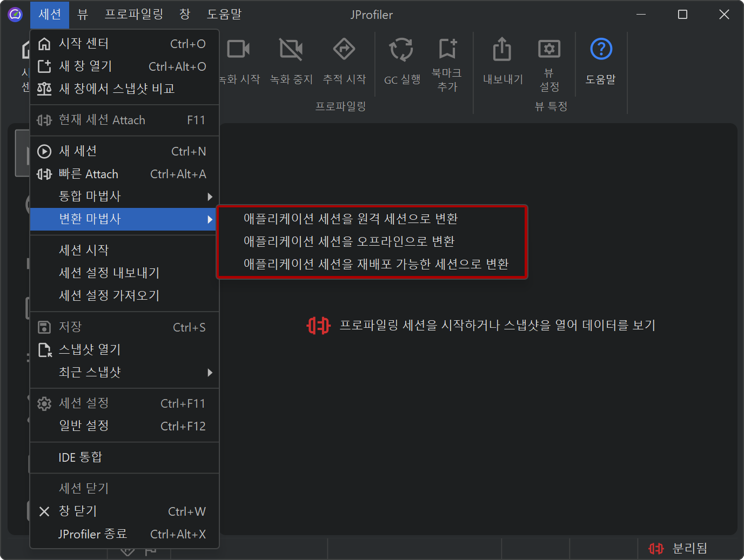Click the GC 실행 toolbar icon
The image size is (744, 560).
[x=401, y=50]
